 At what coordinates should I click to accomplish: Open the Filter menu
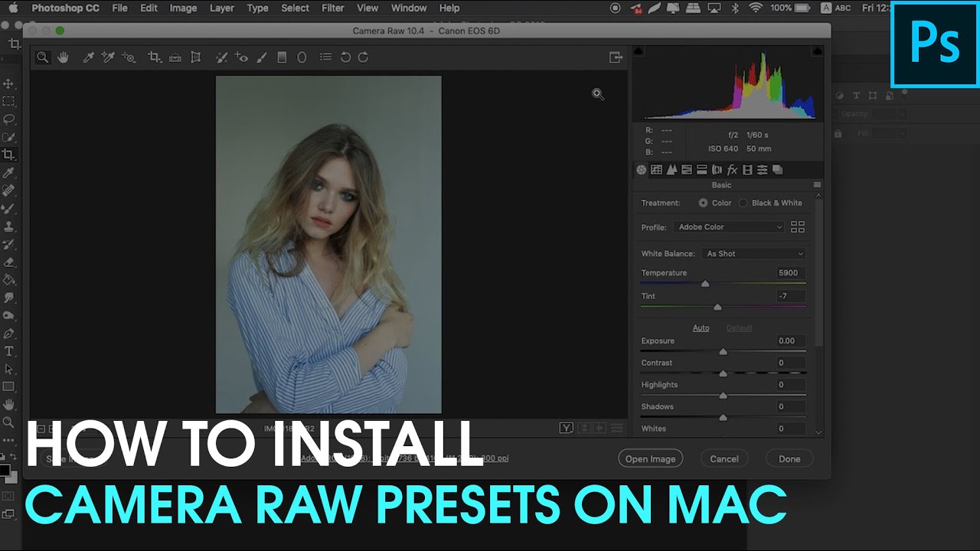[332, 8]
